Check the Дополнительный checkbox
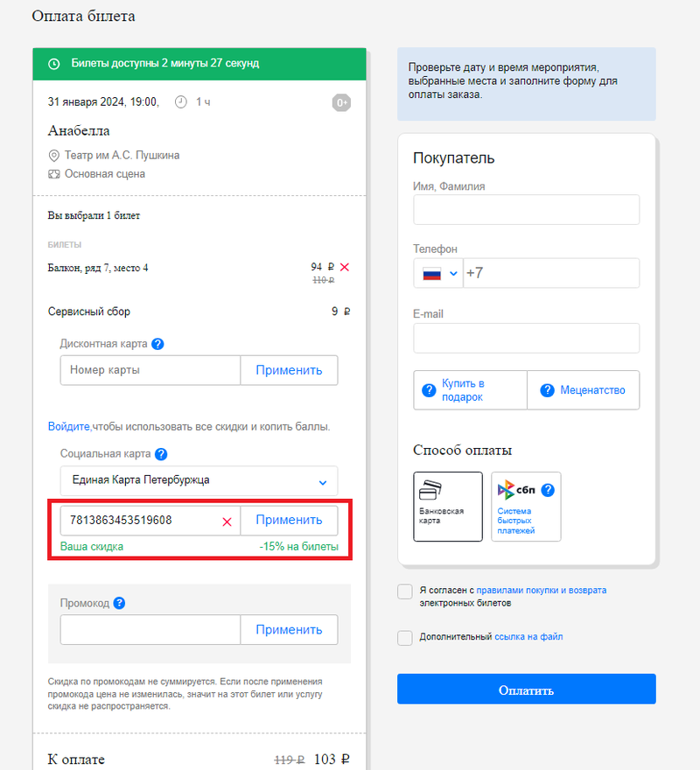Image resolution: width=700 pixels, height=770 pixels. [404, 638]
